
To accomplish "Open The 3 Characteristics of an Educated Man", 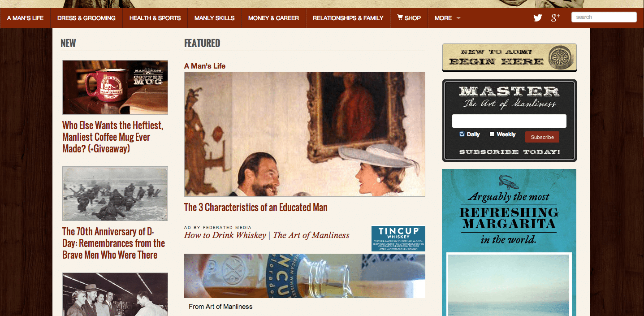I will point(256,208).
